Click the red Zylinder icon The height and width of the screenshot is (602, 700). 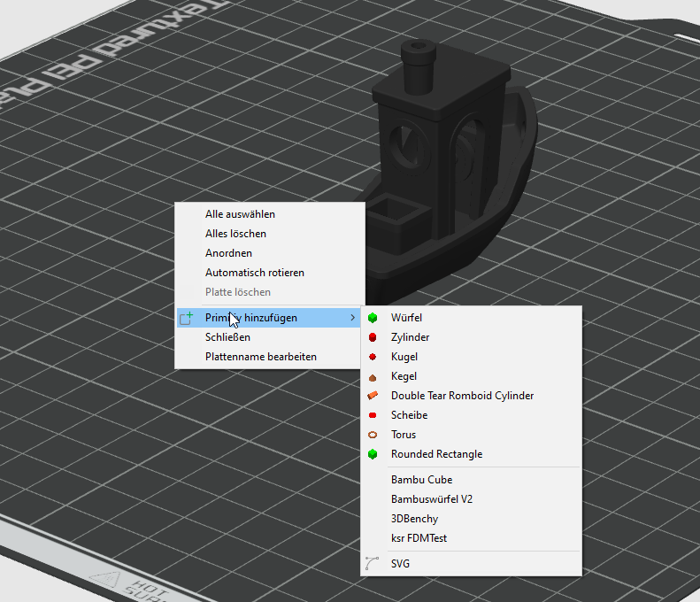373,337
